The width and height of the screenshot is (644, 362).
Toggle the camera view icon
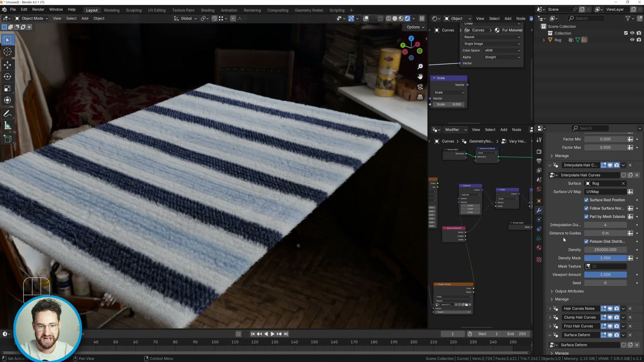point(420,87)
